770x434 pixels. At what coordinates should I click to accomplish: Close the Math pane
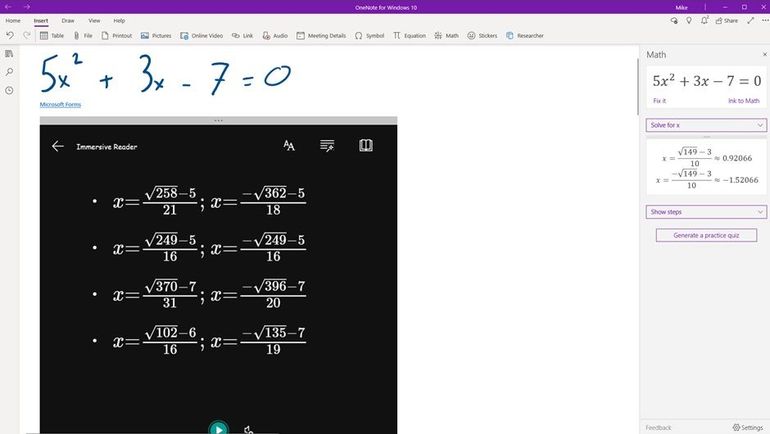point(765,54)
